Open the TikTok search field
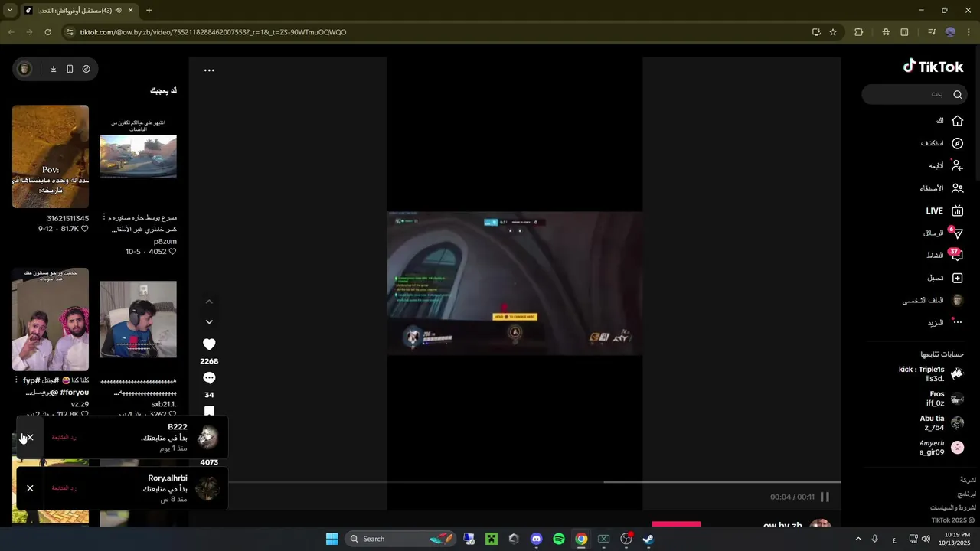Image resolution: width=980 pixels, height=551 pixels. 915,94
